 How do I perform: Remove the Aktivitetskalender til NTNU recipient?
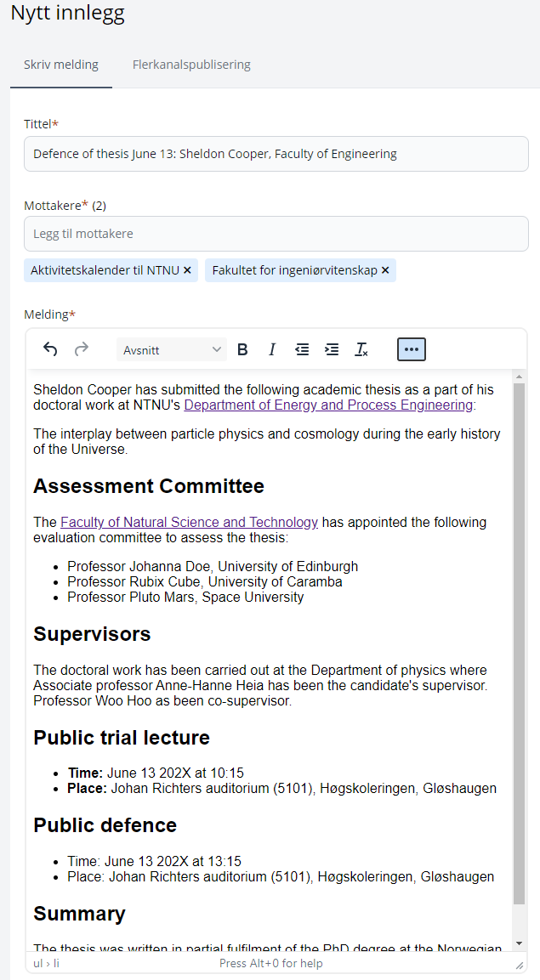pyautogui.click(x=187, y=270)
